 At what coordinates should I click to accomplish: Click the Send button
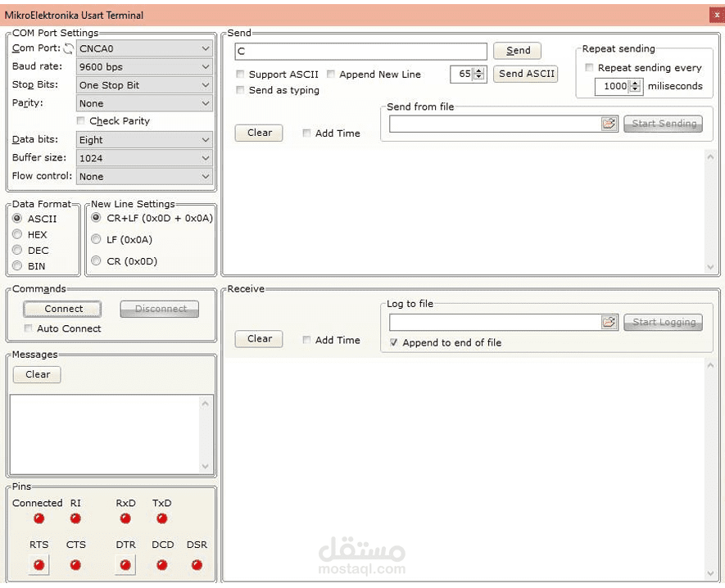click(x=518, y=51)
